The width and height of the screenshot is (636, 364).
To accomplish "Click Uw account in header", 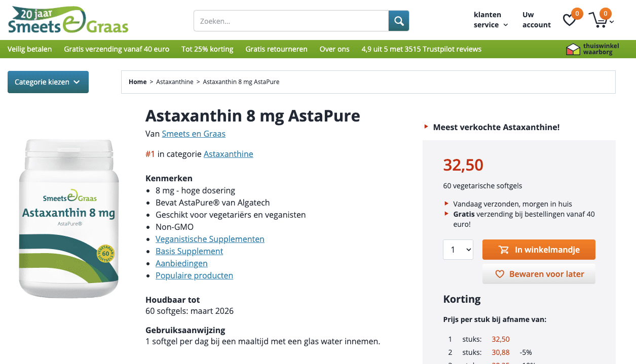I will 536,20.
